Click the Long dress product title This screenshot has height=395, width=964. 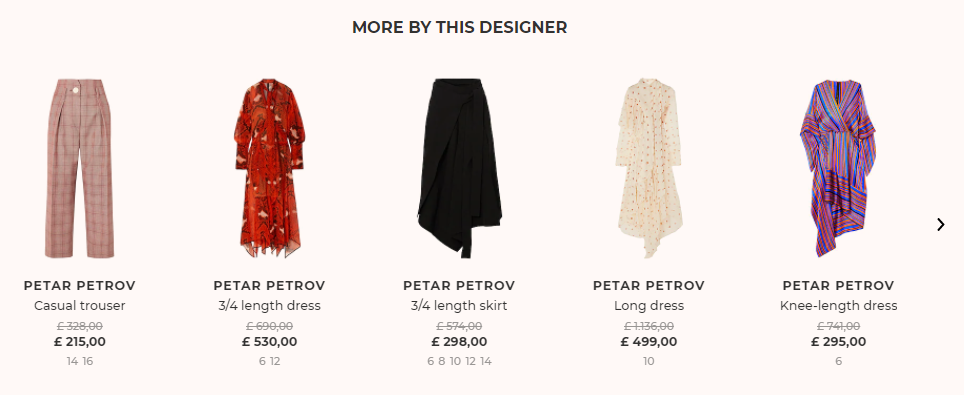649,306
